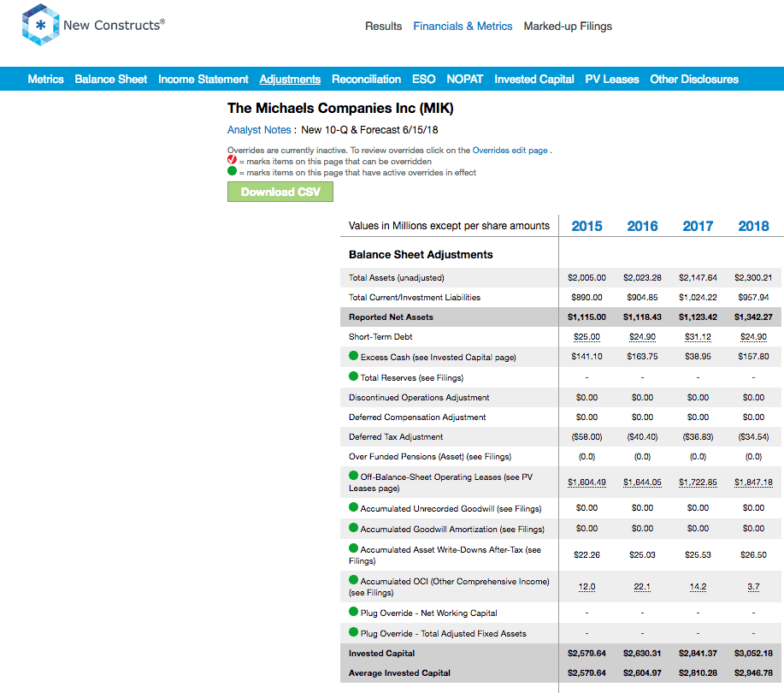Open 2017 operating leases value $1,722.85
Viewport: 784px width, 693px height.
click(x=698, y=483)
